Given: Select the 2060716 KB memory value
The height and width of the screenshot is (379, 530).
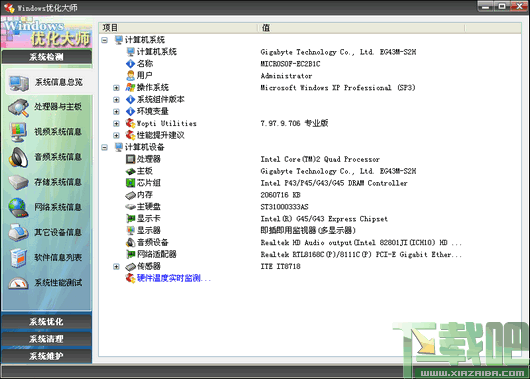Looking at the screenshot, I should 280,195.
